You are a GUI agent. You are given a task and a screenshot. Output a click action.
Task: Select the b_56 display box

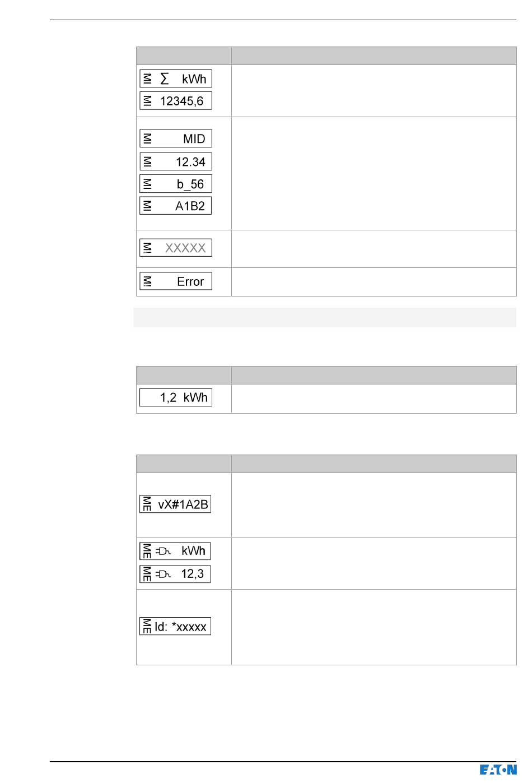tap(176, 184)
